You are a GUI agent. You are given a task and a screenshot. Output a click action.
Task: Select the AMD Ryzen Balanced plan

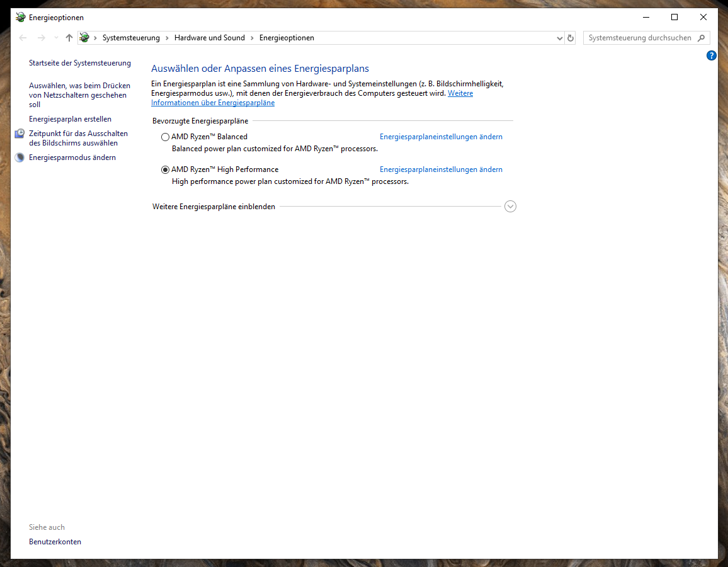tap(165, 137)
